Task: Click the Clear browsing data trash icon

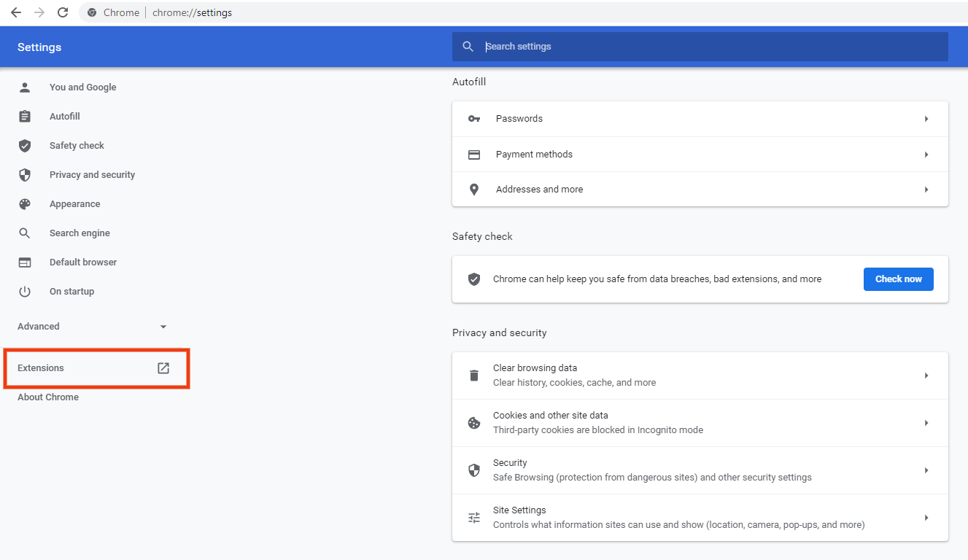Action: pyautogui.click(x=474, y=375)
